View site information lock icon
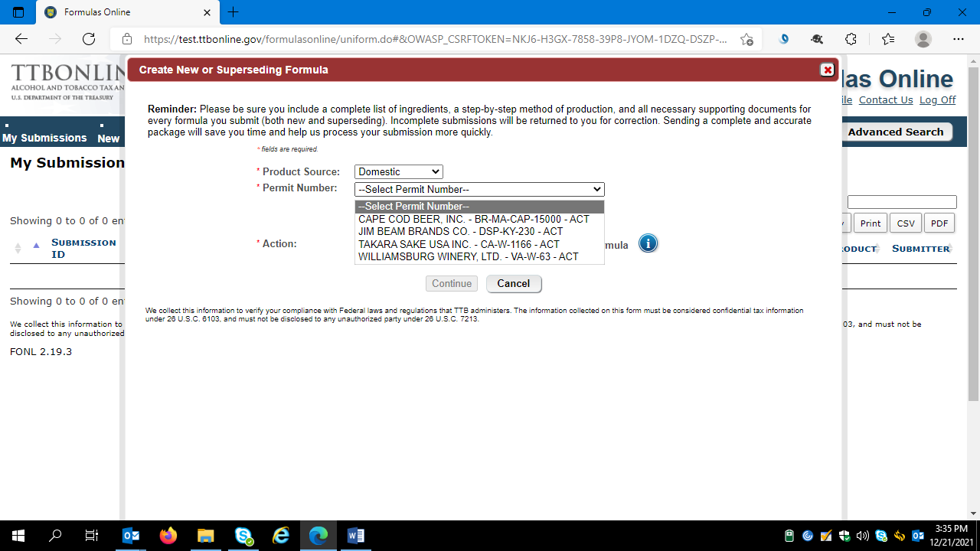Screen dimensions: 980x551 (127, 39)
